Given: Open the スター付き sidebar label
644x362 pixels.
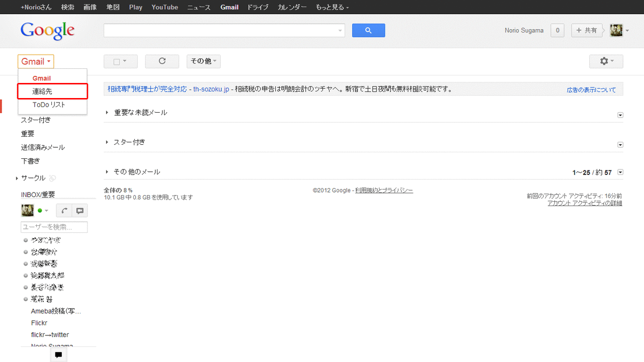Looking at the screenshot, I should 36,120.
